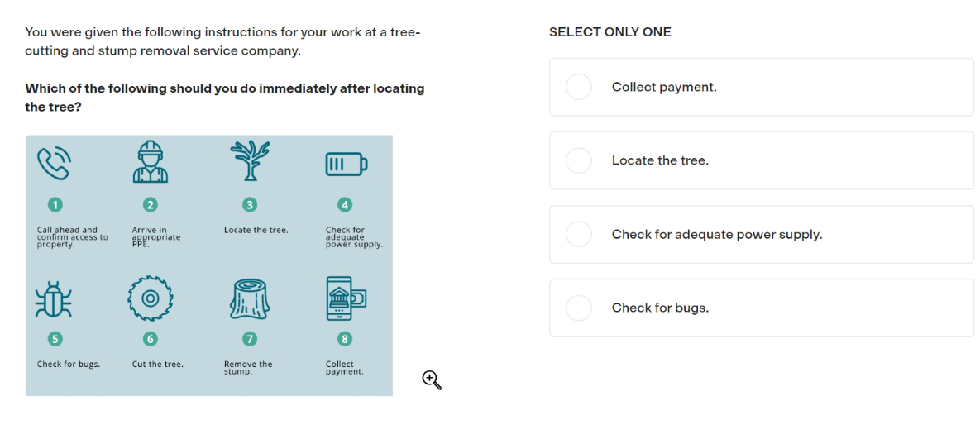Click the bare tree icon in step 3
The image size is (980, 439).
[250, 160]
